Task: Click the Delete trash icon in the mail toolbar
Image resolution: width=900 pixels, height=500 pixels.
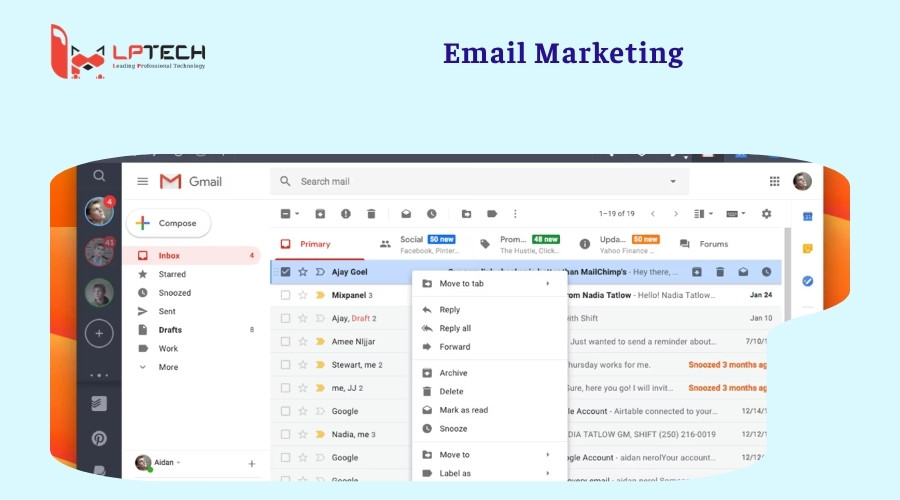Action: [371, 214]
